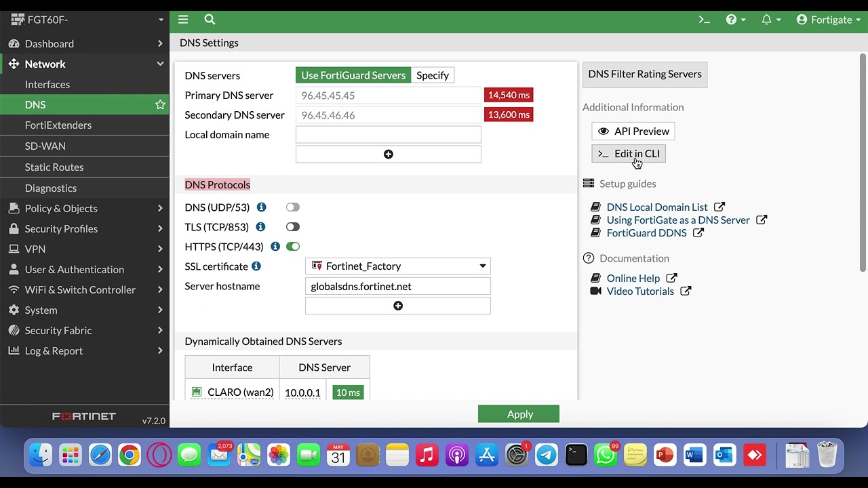Click the Secondary DNS server field
The width and height of the screenshot is (868, 488).
click(389, 115)
